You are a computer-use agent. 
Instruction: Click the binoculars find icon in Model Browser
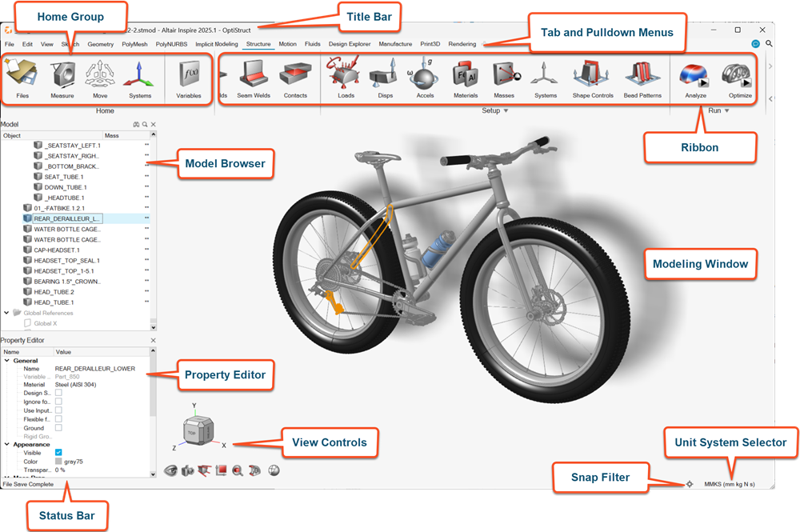[x=136, y=125]
